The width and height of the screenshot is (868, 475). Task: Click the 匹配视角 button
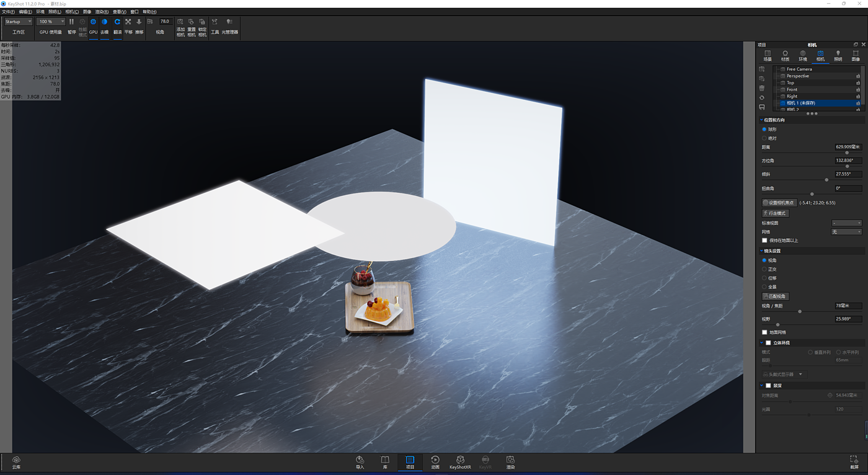[775, 296]
